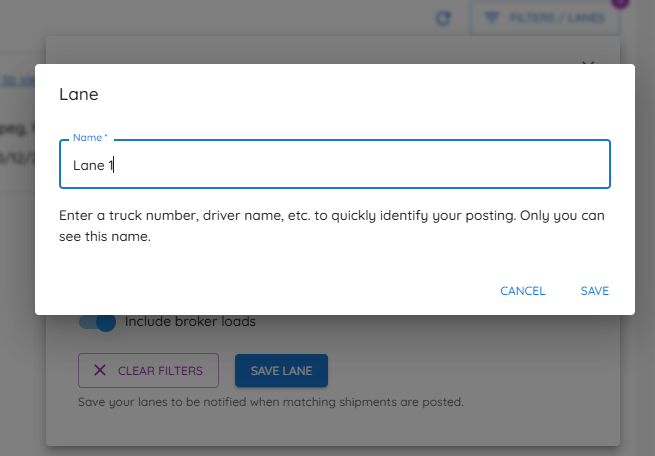The image size is (655, 456).
Task: Click the Clear Filters button label
Action: click(x=160, y=371)
